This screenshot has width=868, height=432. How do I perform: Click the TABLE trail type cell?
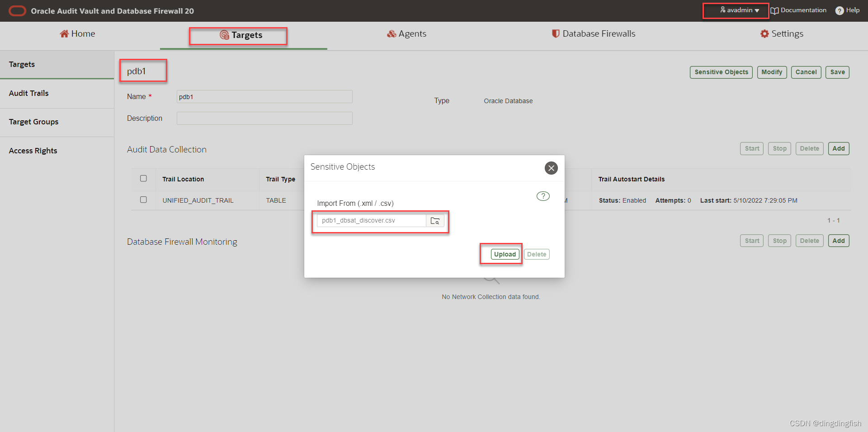point(276,200)
